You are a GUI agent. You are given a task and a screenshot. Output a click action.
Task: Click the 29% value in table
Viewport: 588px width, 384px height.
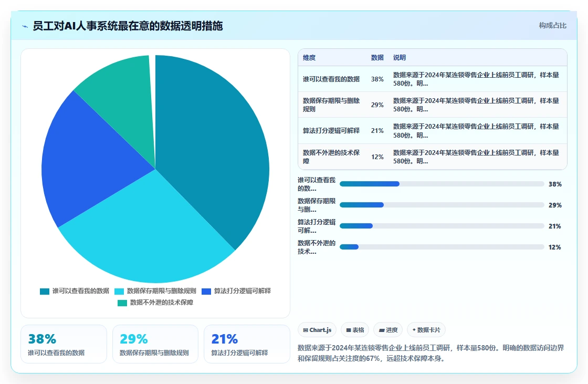pos(377,105)
